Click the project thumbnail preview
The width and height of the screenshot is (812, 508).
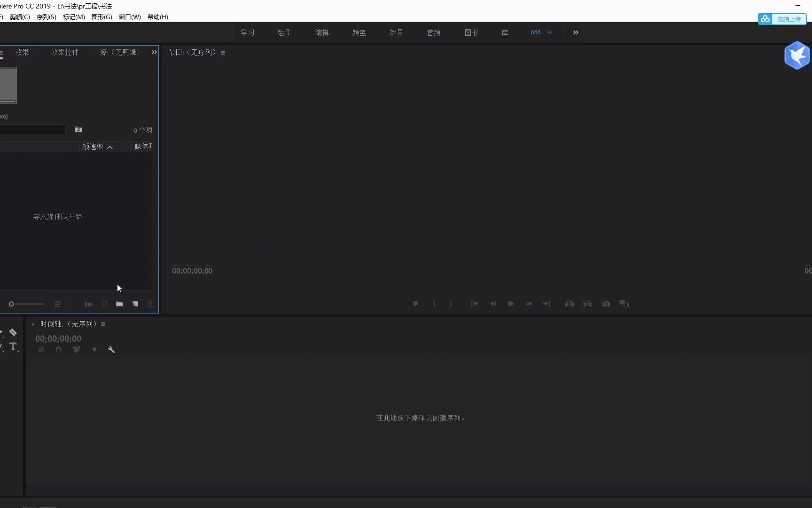click(x=8, y=85)
